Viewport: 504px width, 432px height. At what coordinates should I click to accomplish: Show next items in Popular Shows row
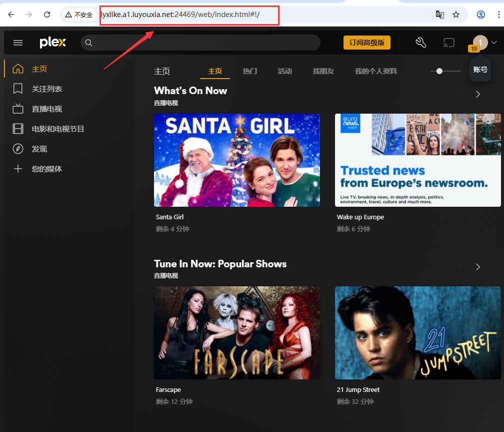pyautogui.click(x=478, y=267)
